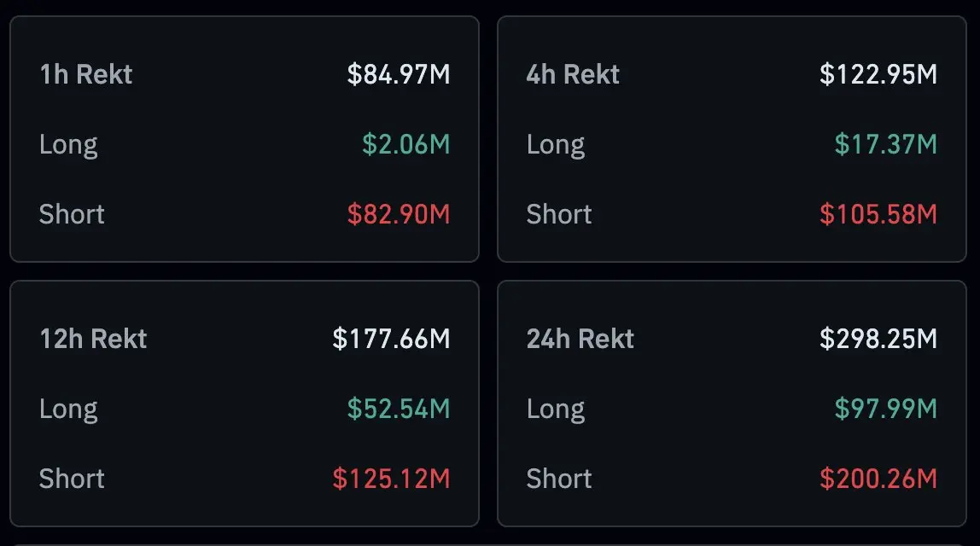Image resolution: width=980 pixels, height=546 pixels.
Task: Click the 4h Rekt card title
Action: click(x=573, y=75)
